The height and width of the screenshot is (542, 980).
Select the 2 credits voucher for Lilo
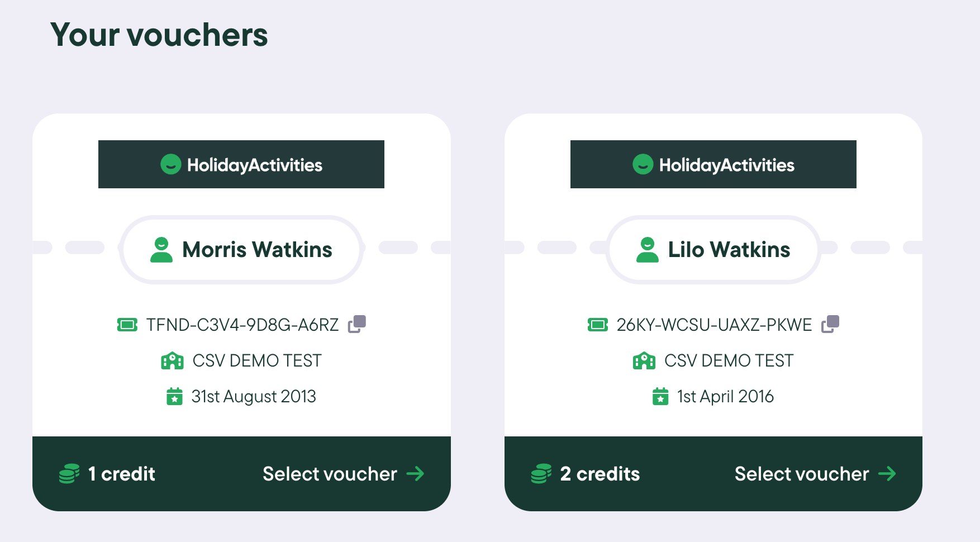(802, 474)
